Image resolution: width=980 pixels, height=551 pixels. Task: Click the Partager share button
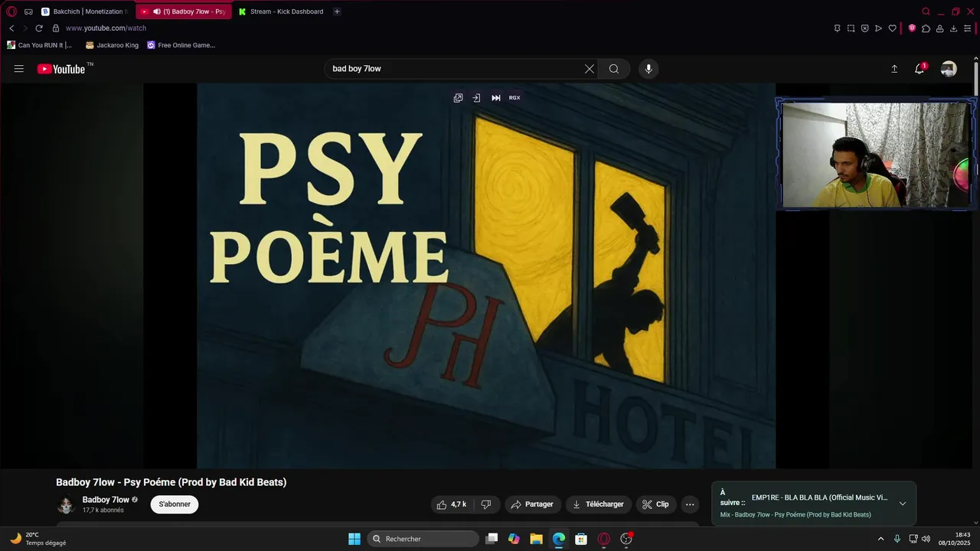532,504
